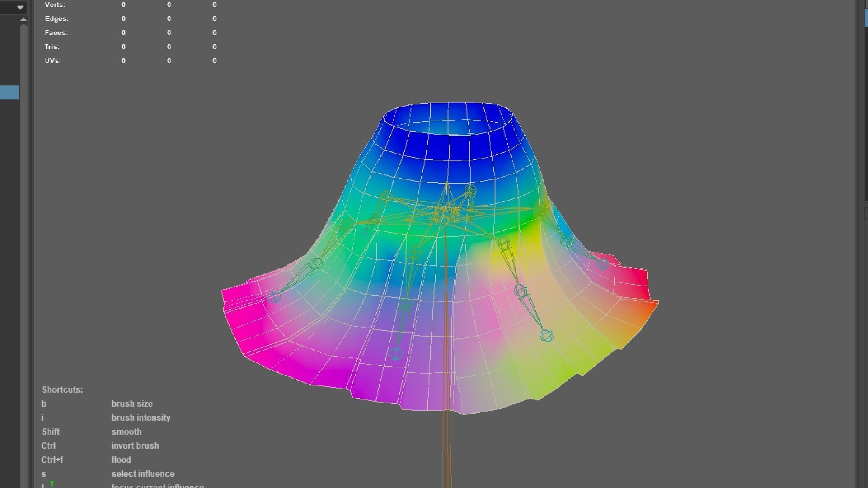Click the scroll-up arrow in left panel
Screen dimensions: 868x488
click(24, 19)
